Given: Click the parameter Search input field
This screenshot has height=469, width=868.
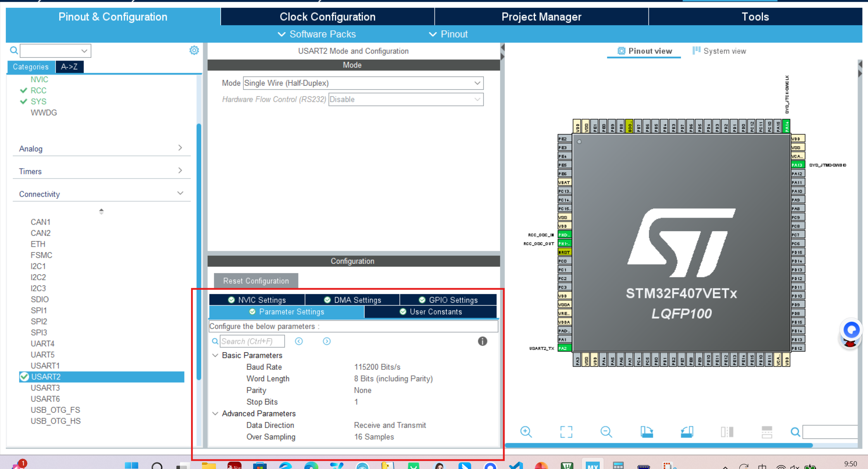Looking at the screenshot, I should [x=252, y=341].
